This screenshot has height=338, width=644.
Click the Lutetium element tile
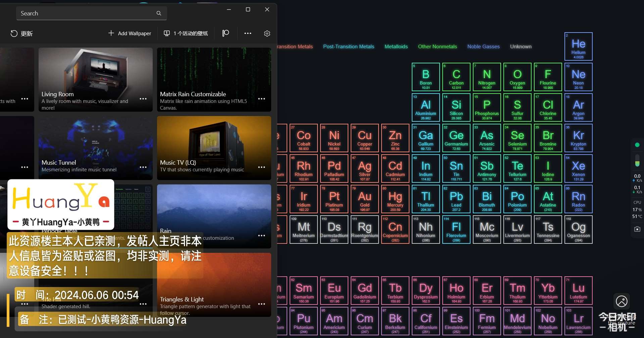579,290
